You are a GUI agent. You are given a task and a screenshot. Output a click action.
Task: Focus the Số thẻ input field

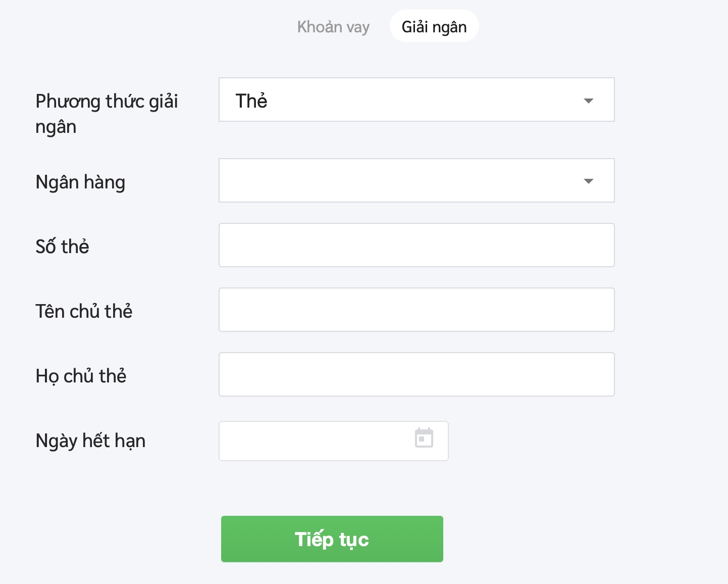416,246
